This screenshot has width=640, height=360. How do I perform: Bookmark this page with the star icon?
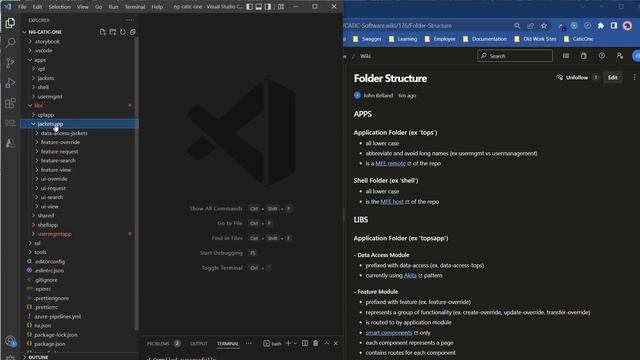click(544, 26)
